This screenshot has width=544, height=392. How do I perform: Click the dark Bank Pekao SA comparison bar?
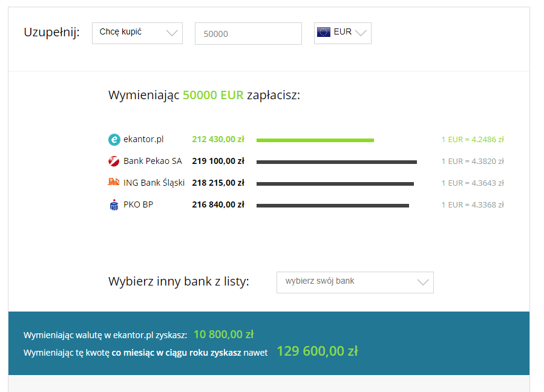[x=336, y=162]
